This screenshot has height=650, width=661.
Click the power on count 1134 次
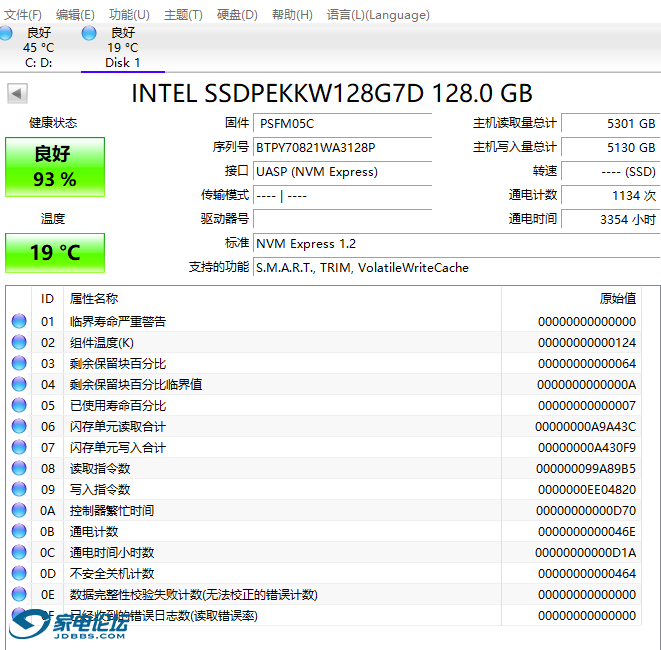click(x=610, y=196)
